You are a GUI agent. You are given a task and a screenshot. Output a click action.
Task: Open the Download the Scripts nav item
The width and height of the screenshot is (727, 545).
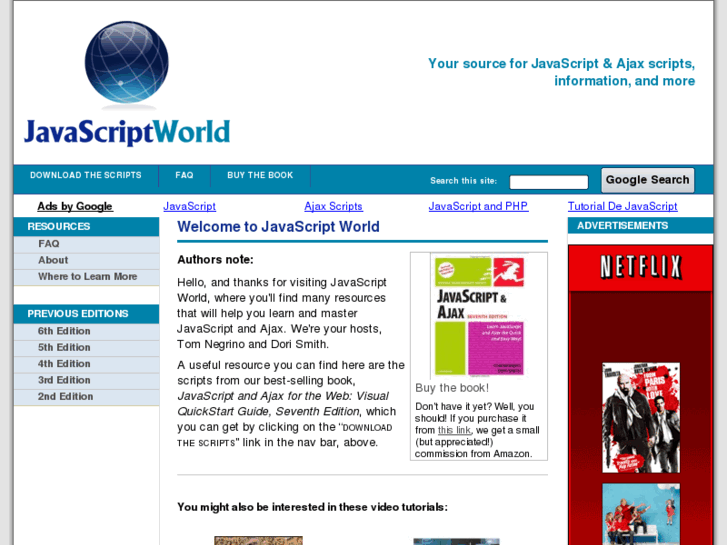[86, 175]
